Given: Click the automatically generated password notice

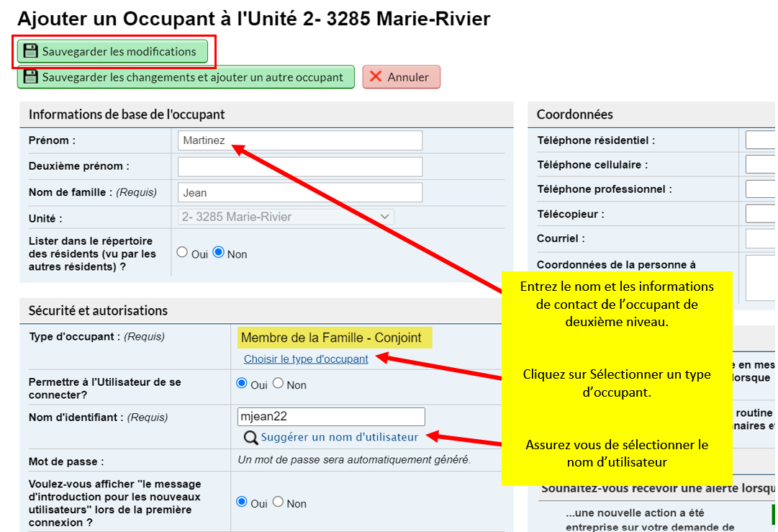Looking at the screenshot, I should tap(354, 460).
